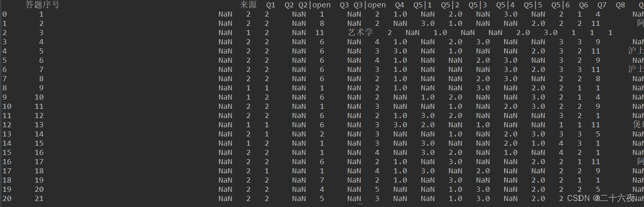Select the Q7 column header

602,5
